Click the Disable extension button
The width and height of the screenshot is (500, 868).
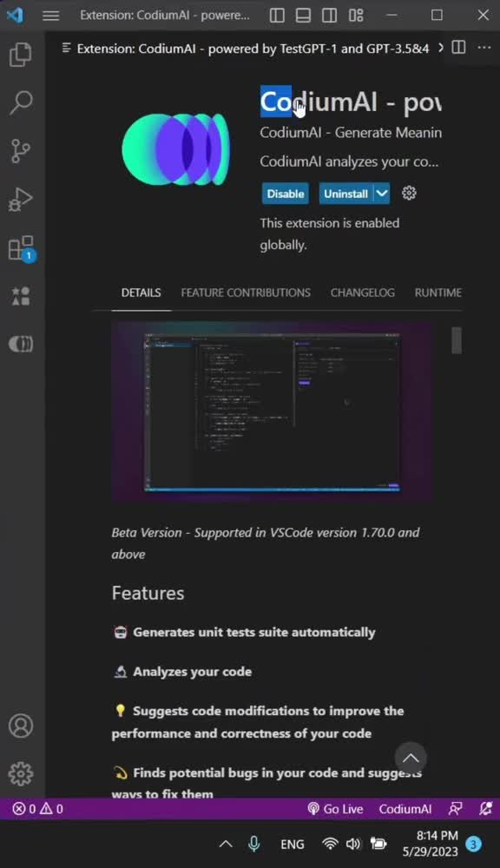click(x=286, y=194)
